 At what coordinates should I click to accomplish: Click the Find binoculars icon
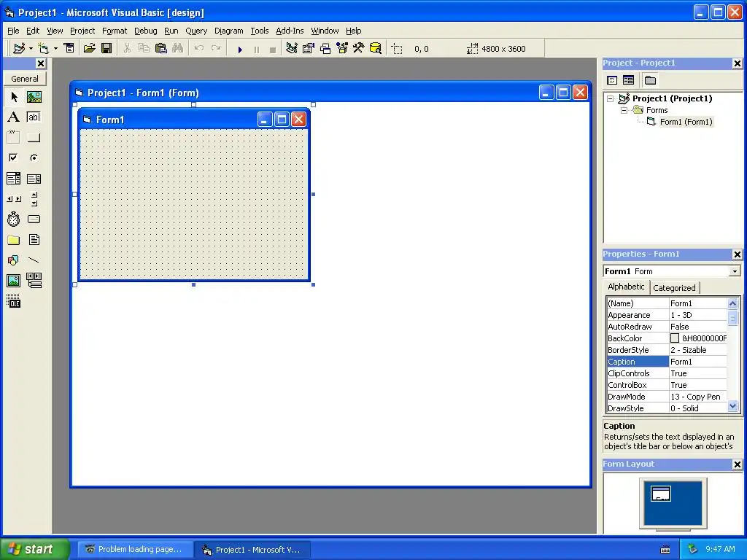tap(178, 49)
